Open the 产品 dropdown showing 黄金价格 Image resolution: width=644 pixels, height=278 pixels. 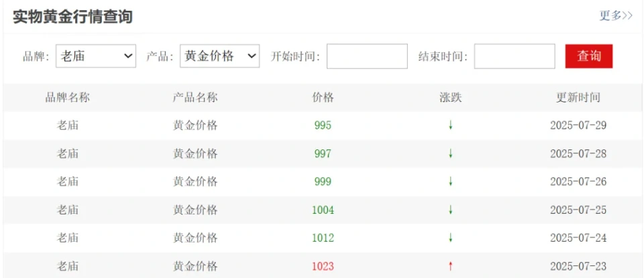[x=220, y=56]
